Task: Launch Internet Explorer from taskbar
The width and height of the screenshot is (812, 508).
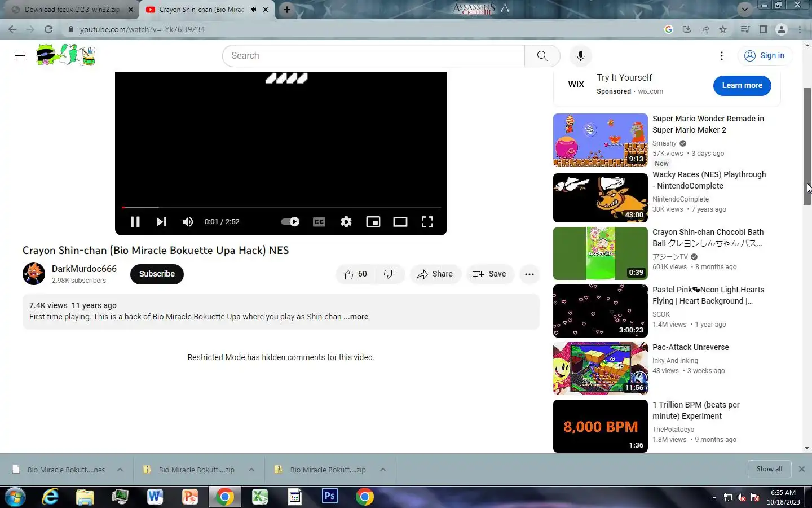Action: [x=51, y=497]
